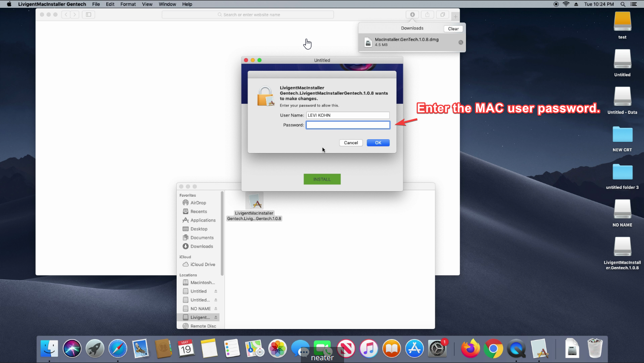Open Launchpad from the Dock

pyautogui.click(x=95, y=349)
